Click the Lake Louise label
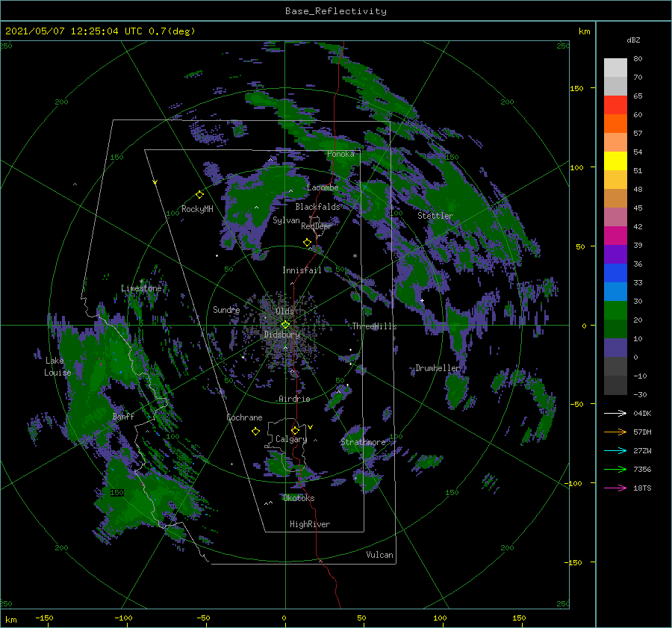Viewport: 672px width, 628px height. click(x=57, y=367)
